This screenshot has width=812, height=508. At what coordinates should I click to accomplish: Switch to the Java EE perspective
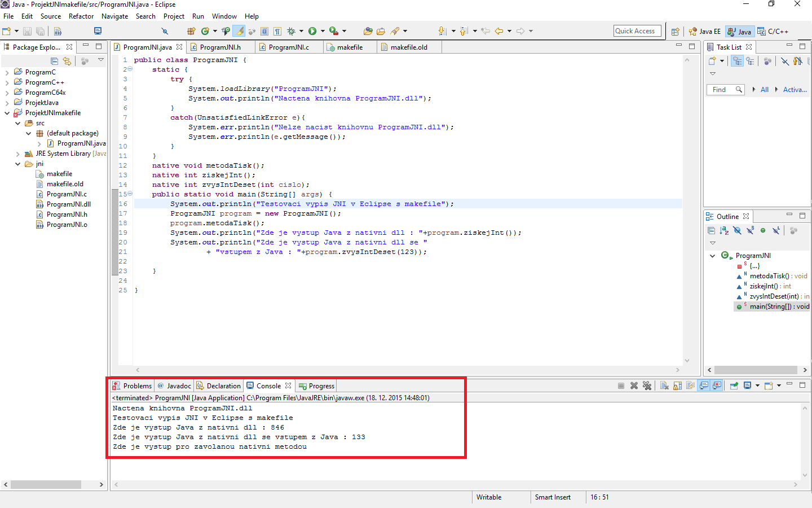tap(704, 31)
